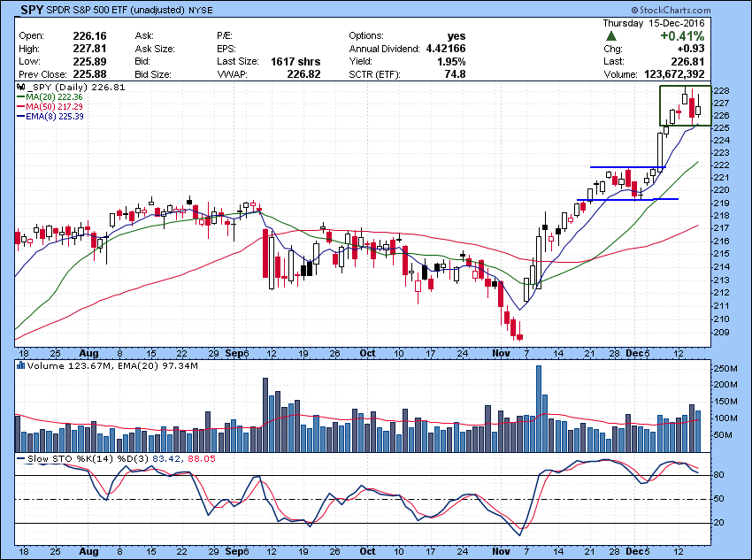Click the Low value '225.89'

pos(89,61)
